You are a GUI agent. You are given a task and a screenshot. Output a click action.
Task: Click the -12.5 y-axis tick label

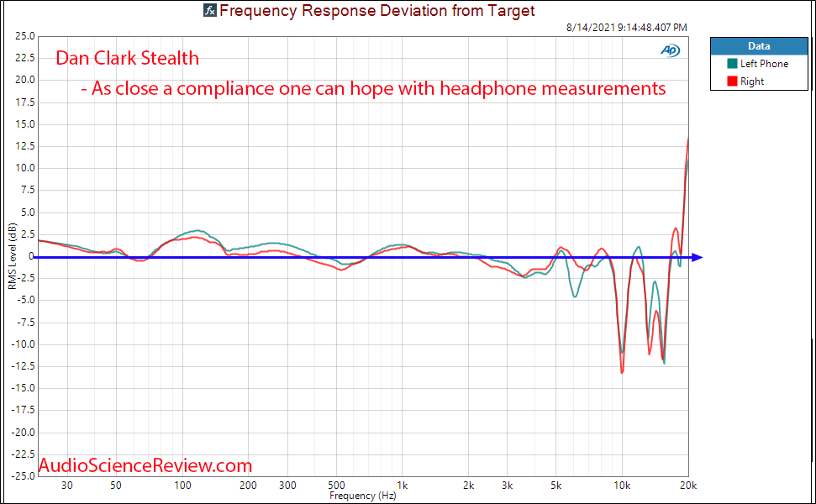(24, 366)
